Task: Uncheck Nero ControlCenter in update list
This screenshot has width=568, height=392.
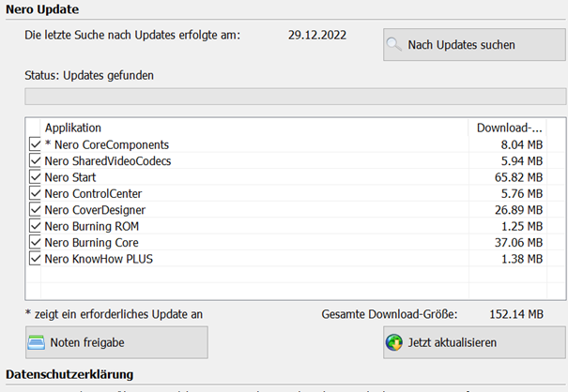Action: (36, 193)
